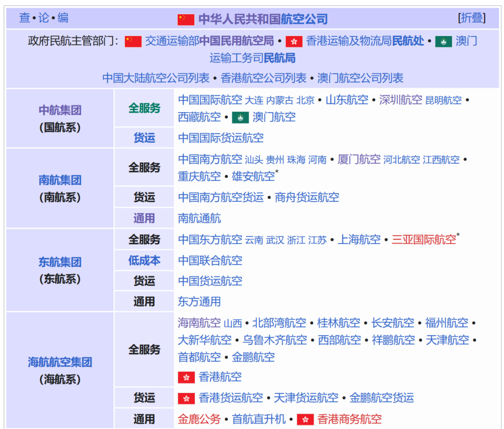504x429 pixels.
Task: Open the 乌鲁木齐航空 link
Action: coord(275,340)
